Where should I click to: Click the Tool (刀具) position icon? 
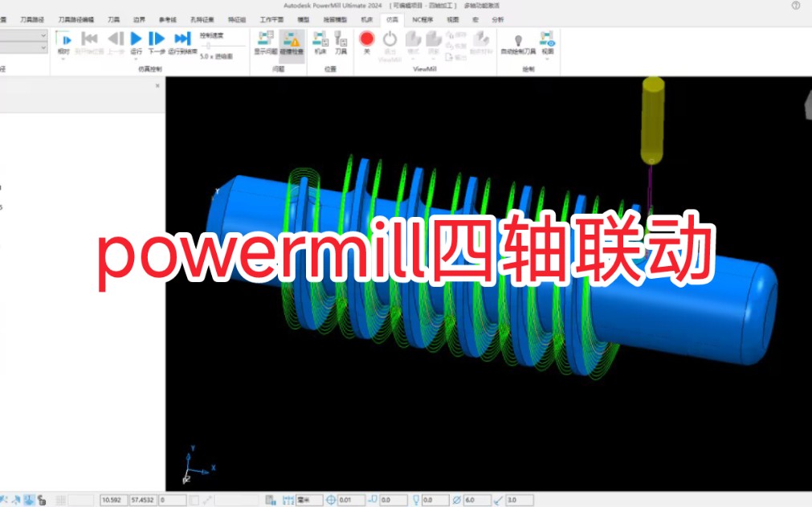click(x=341, y=39)
